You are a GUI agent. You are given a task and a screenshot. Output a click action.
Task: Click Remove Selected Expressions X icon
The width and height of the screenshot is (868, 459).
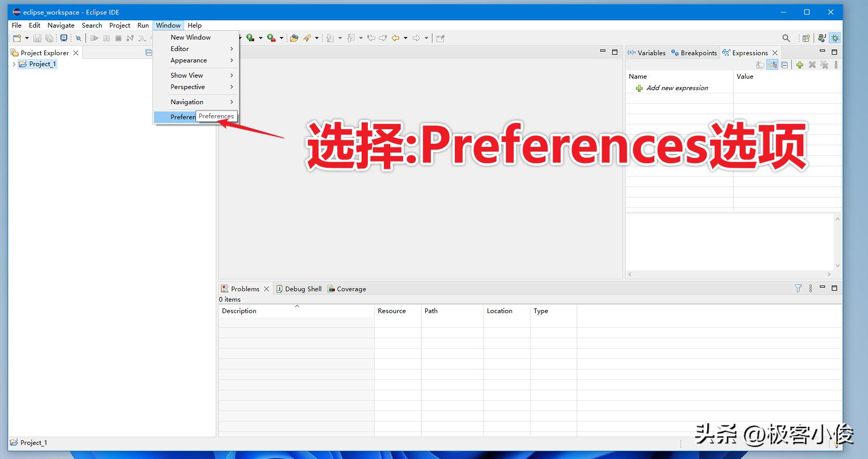812,65
